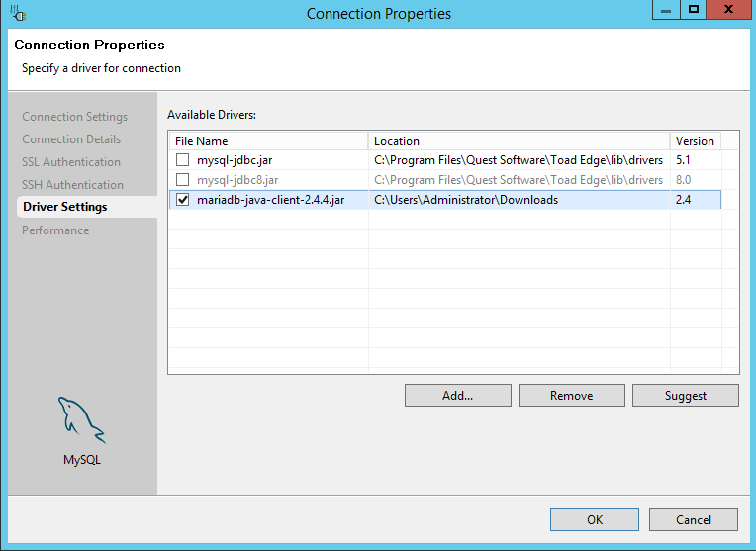Click the Remove driver button
Screen dimensions: 756x551
(571, 396)
